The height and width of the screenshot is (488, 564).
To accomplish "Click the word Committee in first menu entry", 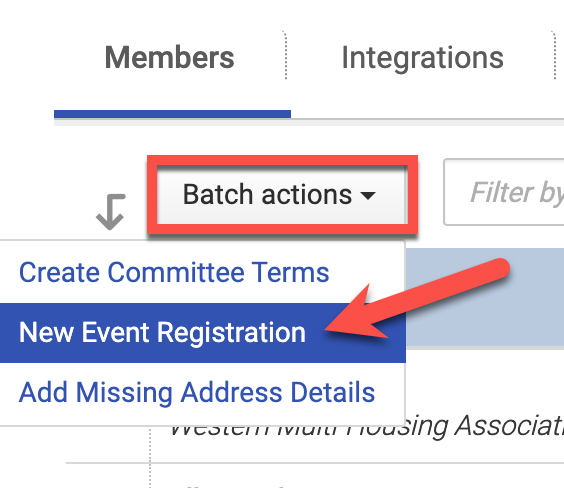I will point(176,272).
